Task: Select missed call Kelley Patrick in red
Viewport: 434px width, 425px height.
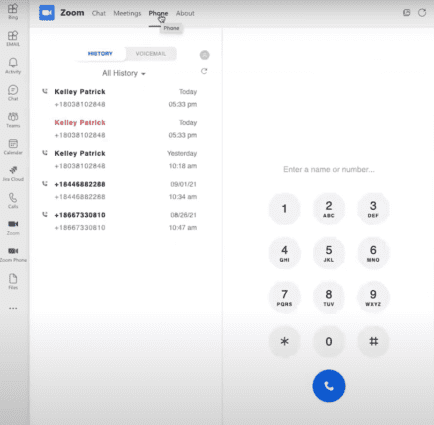Action: [80, 123]
